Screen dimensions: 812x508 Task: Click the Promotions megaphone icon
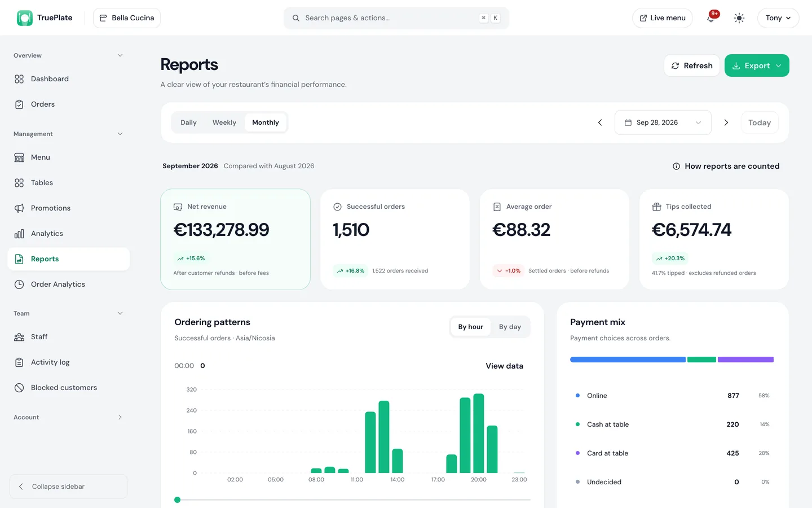19,208
